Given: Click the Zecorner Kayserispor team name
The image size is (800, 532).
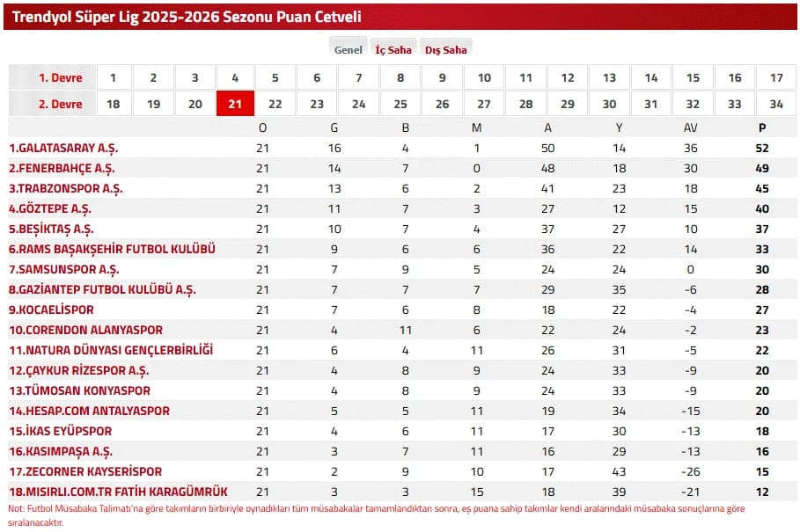Looking at the screenshot, I should [x=85, y=471].
